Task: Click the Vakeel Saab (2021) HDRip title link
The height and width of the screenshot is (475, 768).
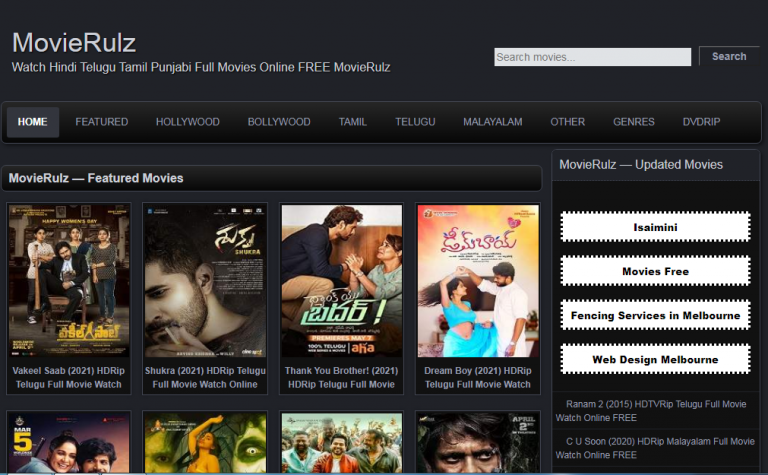Action: point(69,378)
